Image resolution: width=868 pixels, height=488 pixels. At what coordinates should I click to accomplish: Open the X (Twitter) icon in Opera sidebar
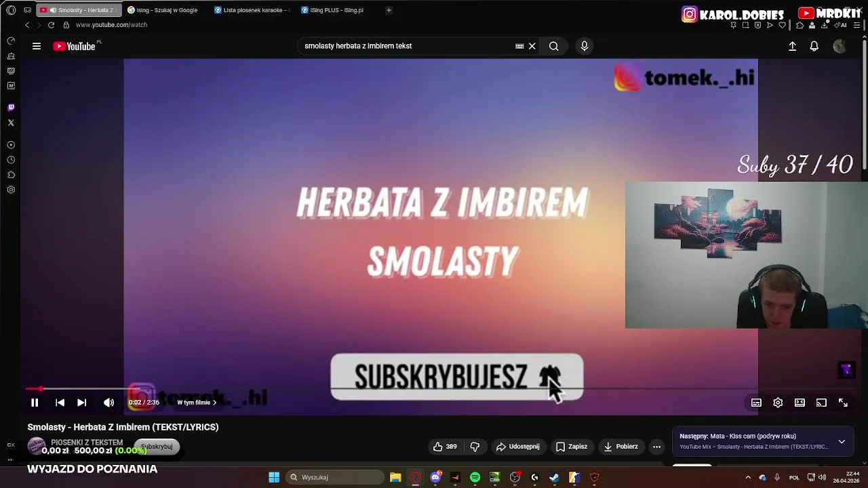click(x=11, y=123)
